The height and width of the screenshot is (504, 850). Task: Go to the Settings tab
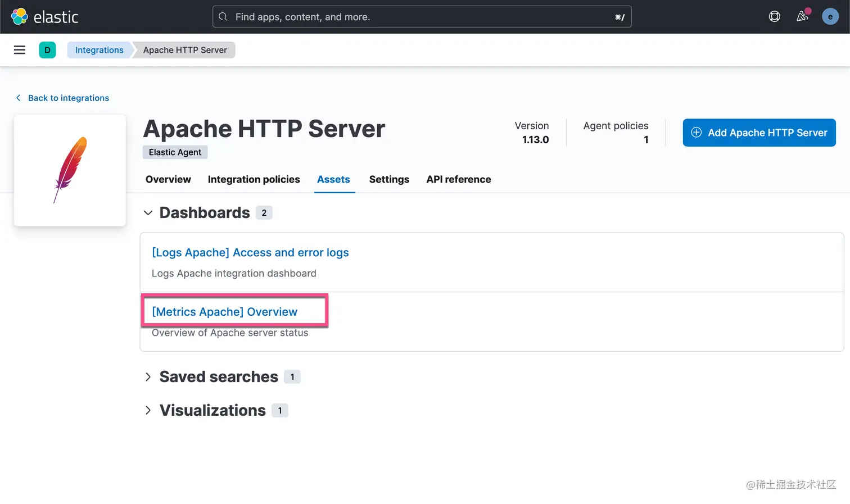coord(389,179)
